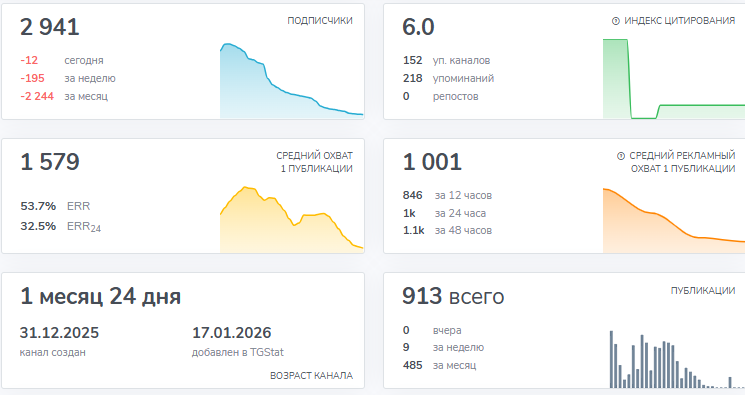745x395 pixels.
Task: Open the publications bar chart
Action: point(677,359)
